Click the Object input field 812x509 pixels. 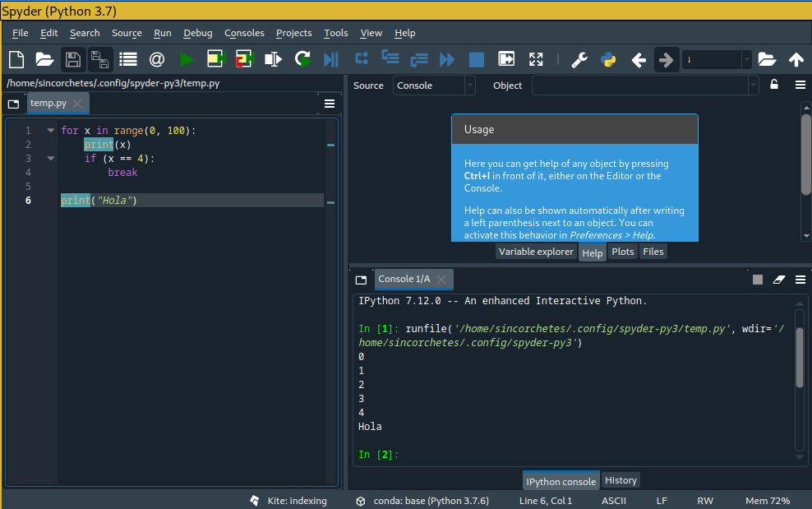pos(639,86)
